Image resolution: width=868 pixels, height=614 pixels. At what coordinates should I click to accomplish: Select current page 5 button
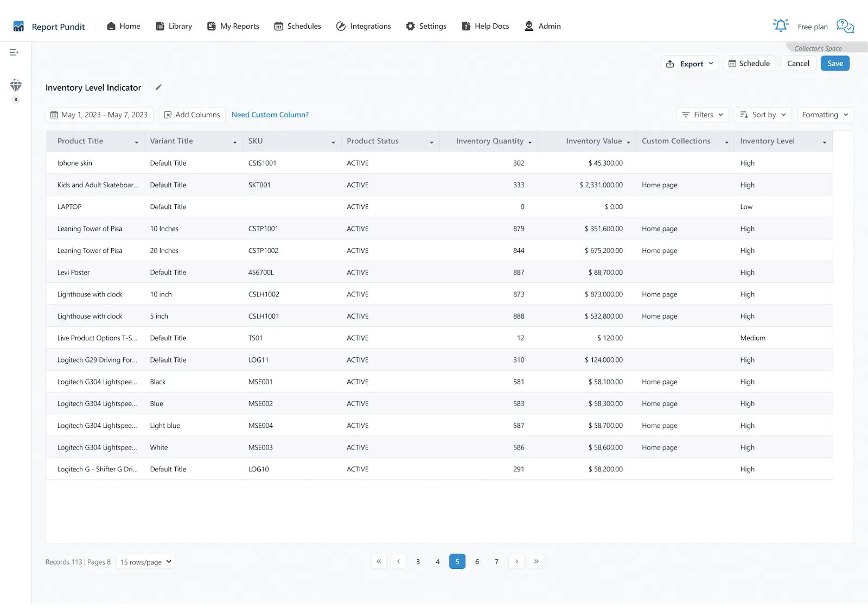[x=457, y=561]
